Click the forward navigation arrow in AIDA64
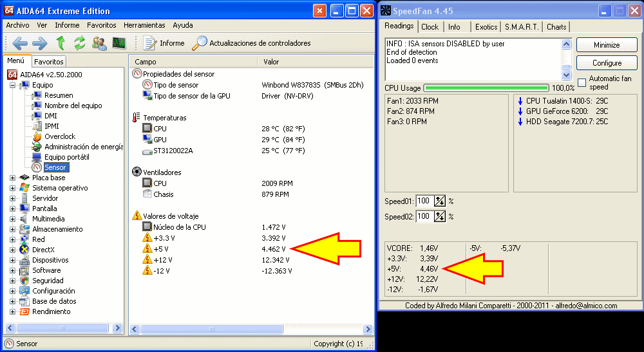The height and width of the screenshot is (352, 644). click(x=39, y=43)
